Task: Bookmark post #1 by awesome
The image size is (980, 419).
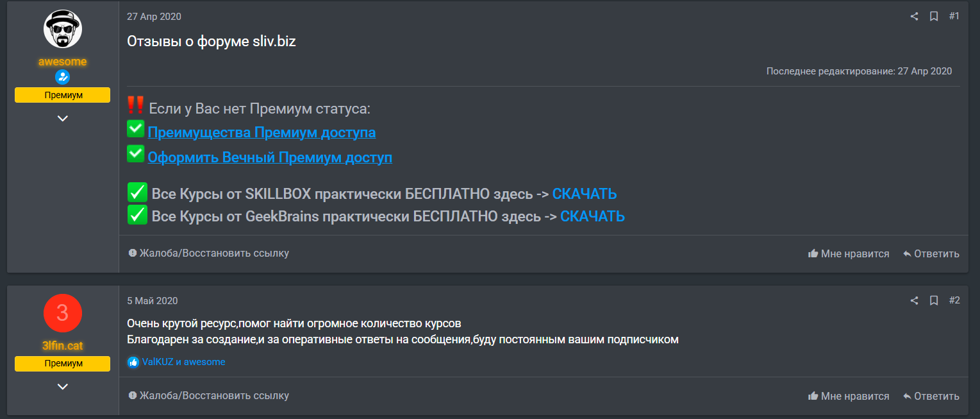Action: point(934,16)
